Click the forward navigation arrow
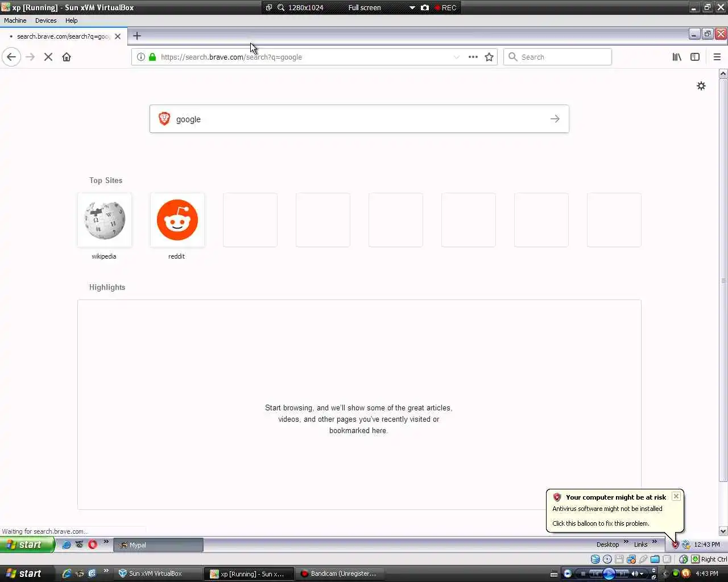 point(30,57)
